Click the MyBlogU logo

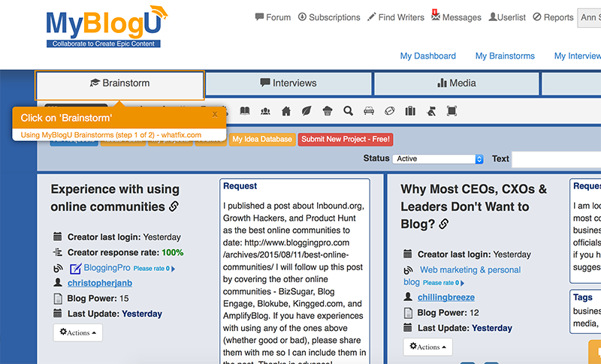(x=107, y=26)
